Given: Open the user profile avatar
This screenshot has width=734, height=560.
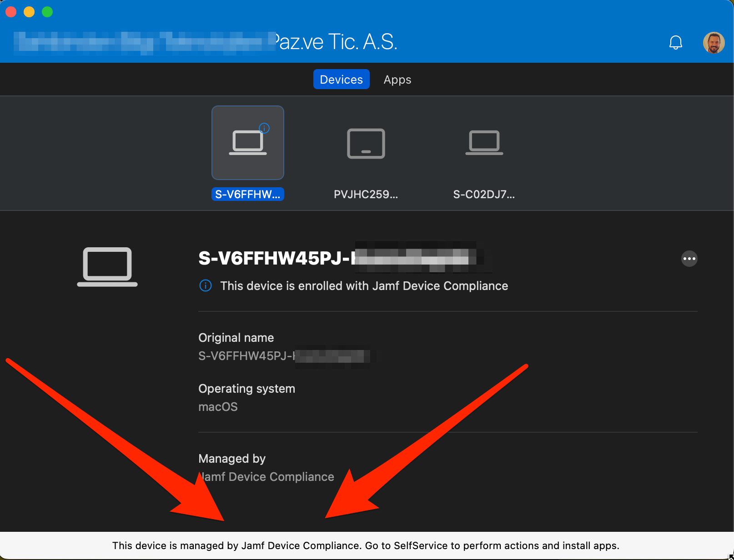Looking at the screenshot, I should tap(714, 43).
